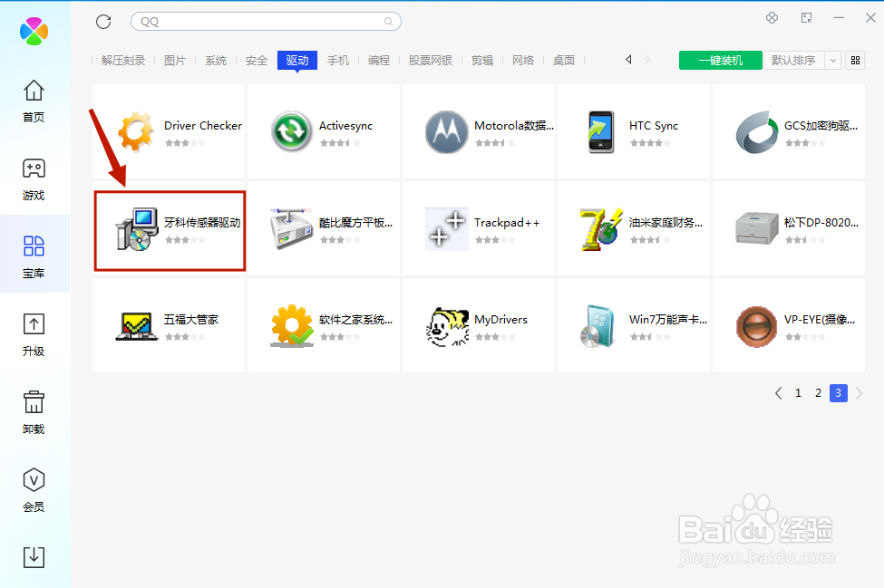Image resolution: width=884 pixels, height=588 pixels.
Task: Open 会员 member section in sidebar
Action: [34, 490]
